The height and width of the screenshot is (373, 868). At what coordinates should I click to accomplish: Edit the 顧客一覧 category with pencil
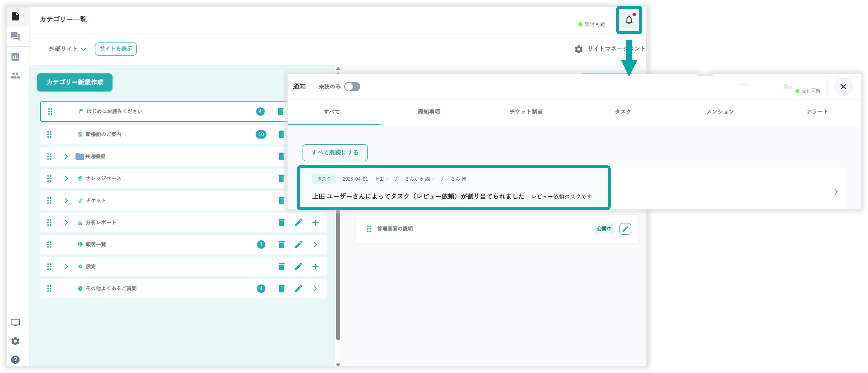click(x=298, y=244)
